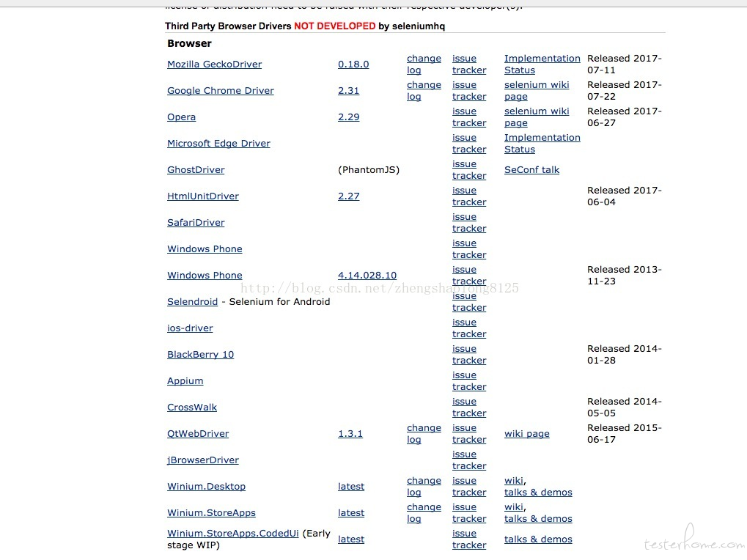Open QtWebDriver version 1.3.1 link
Screen dimensions: 747x560
(x=350, y=434)
